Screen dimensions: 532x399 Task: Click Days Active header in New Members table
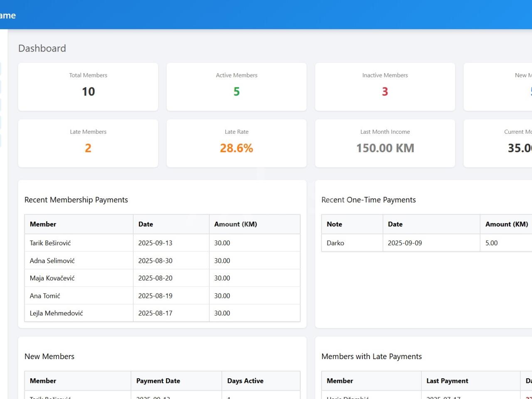point(245,381)
